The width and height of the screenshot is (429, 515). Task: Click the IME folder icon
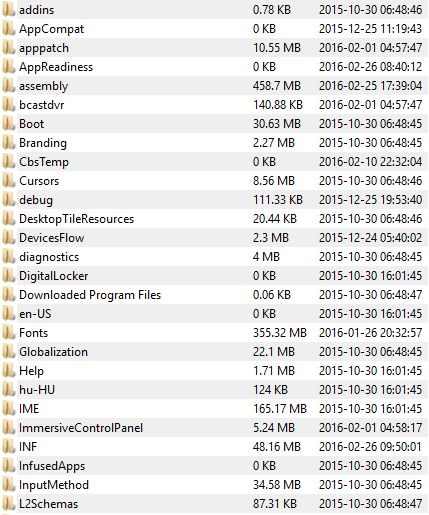(8, 409)
